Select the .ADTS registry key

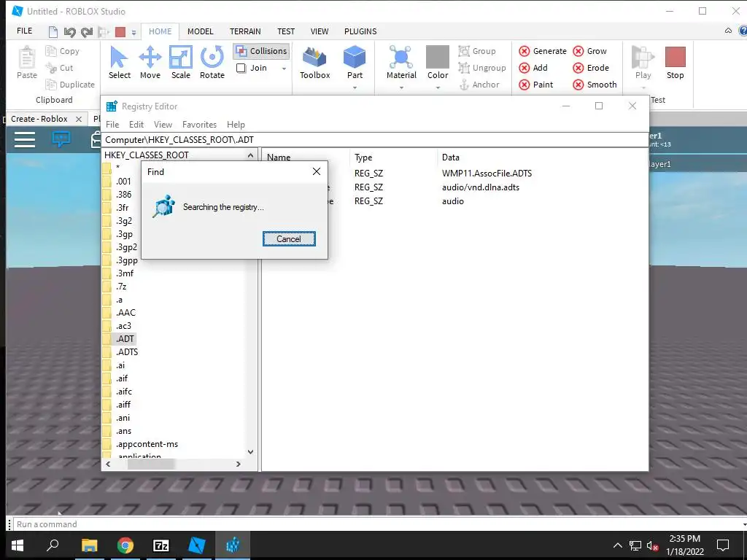point(127,352)
